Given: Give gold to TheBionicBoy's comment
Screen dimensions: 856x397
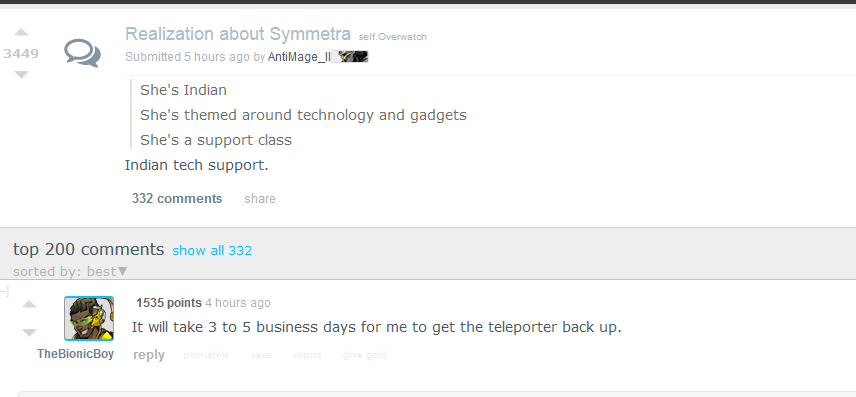Looking at the screenshot, I should pos(365,355).
